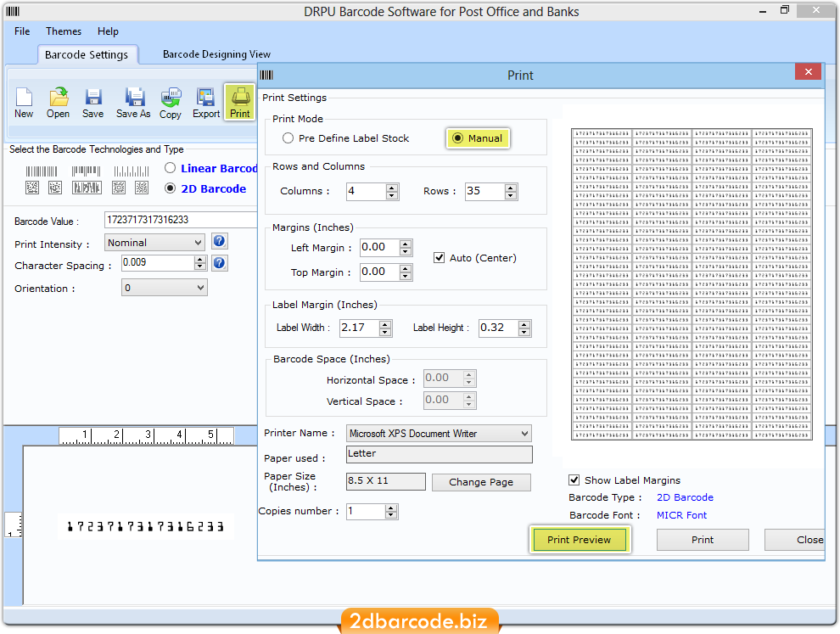The height and width of the screenshot is (634, 840).
Task: Click the Rows input field
Action: (x=484, y=191)
